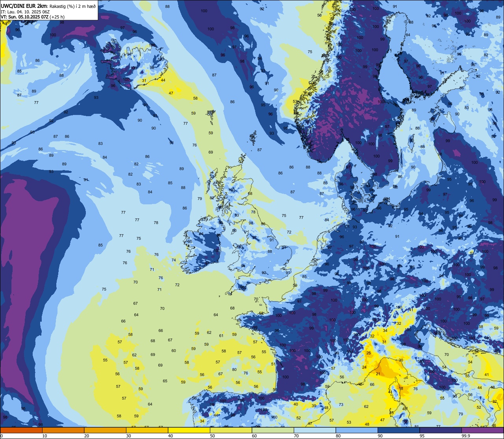
Task: Click the humidity value '24' on the map
Action: coord(364,367)
